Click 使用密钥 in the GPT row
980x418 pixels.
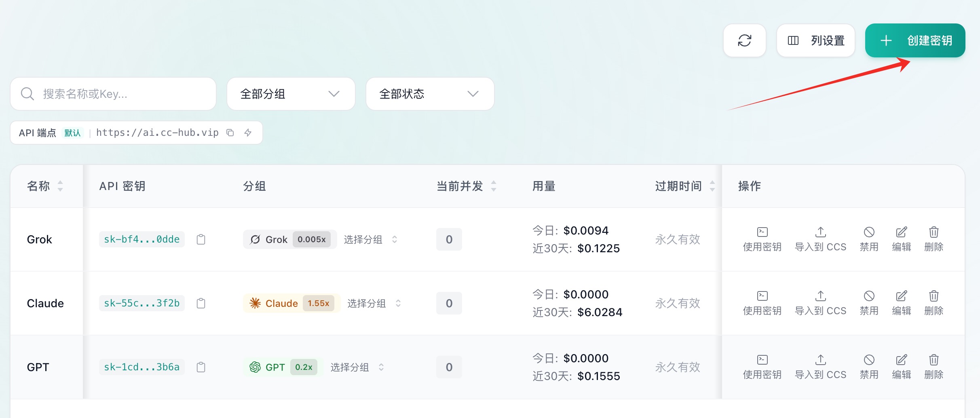point(762,367)
